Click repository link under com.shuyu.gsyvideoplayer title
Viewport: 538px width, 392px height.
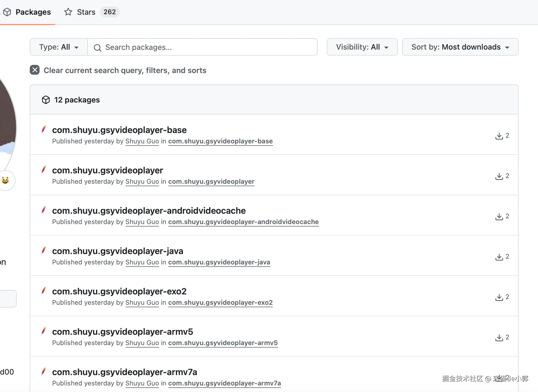211,182
